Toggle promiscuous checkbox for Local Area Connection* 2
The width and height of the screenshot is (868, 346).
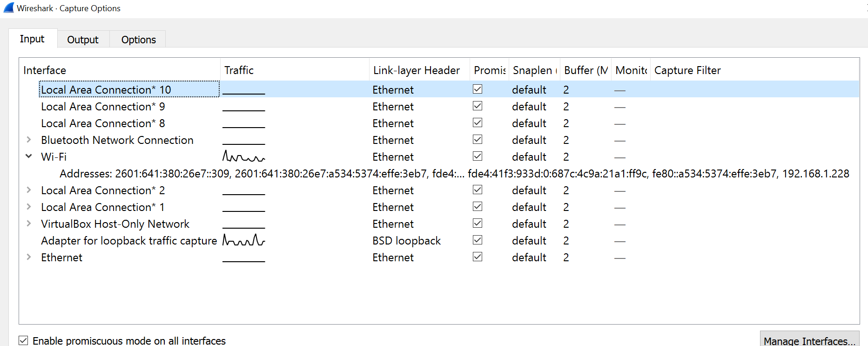[478, 190]
